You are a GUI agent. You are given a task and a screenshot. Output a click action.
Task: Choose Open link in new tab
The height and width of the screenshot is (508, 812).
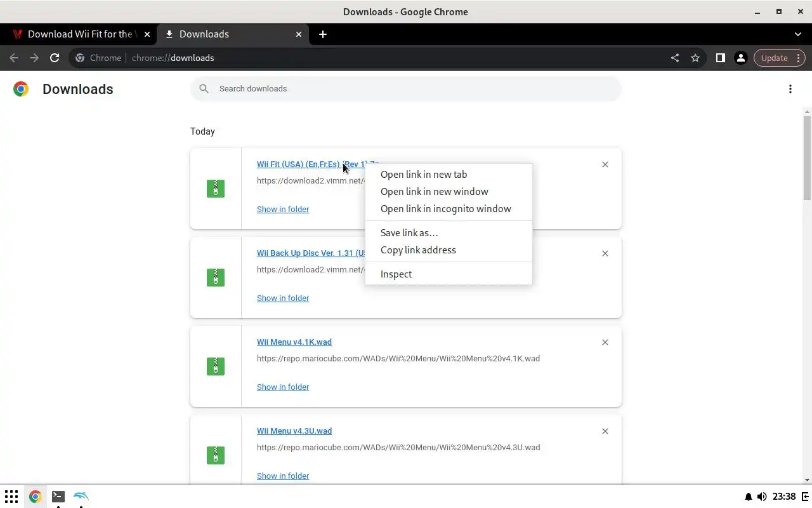[x=449, y=175]
